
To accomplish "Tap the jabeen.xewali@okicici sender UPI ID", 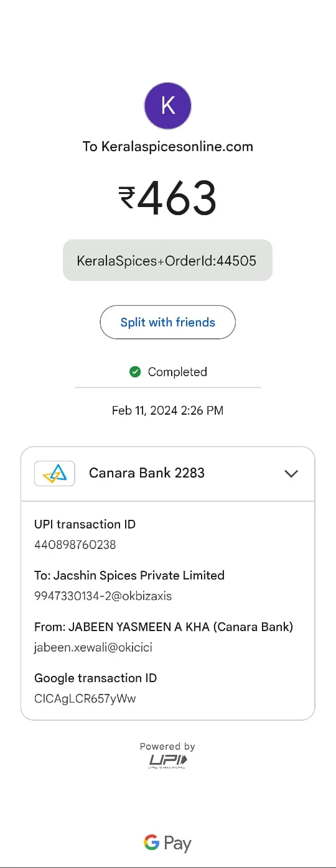I will (x=93, y=647).
